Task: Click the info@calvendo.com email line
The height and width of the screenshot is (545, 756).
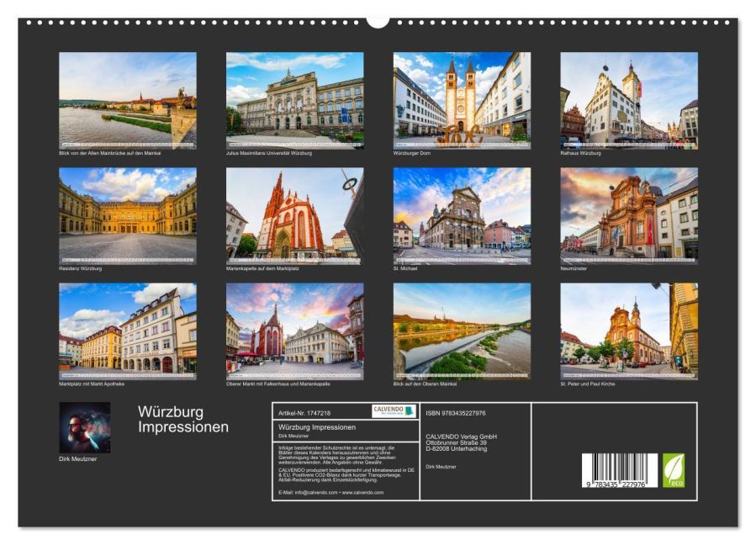Action: coord(330,492)
